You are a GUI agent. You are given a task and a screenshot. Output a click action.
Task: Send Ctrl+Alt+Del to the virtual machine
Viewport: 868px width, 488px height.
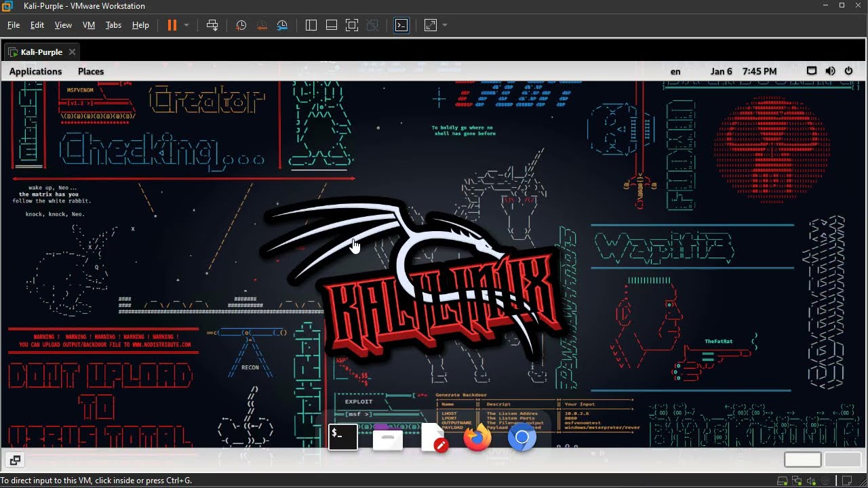(x=212, y=25)
